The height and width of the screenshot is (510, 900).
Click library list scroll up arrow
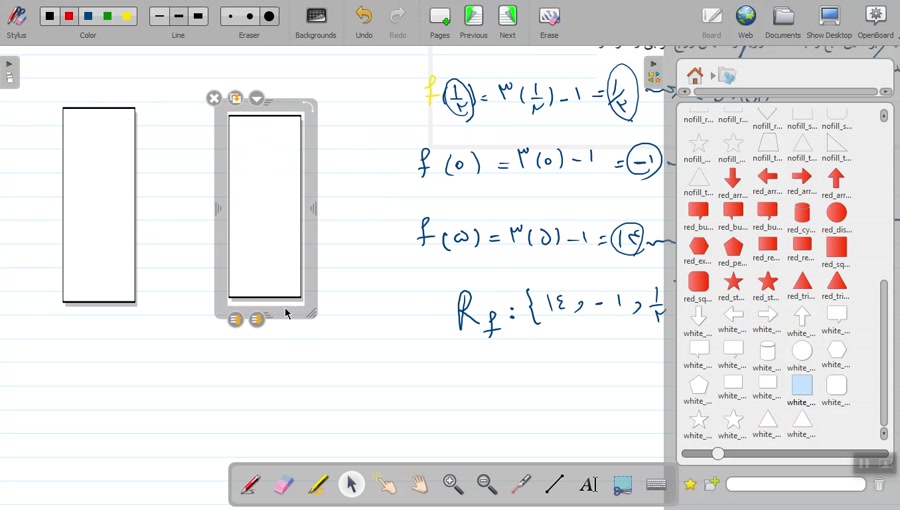(x=884, y=116)
